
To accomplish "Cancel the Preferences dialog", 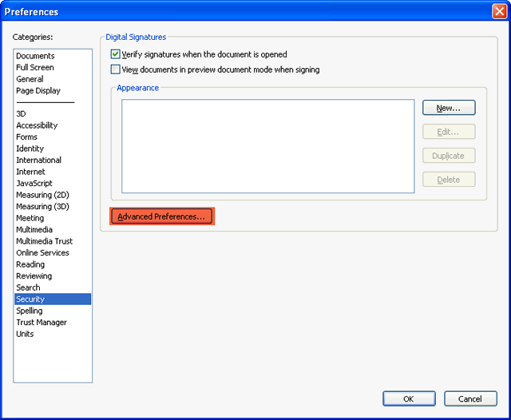I will pyautogui.click(x=470, y=398).
